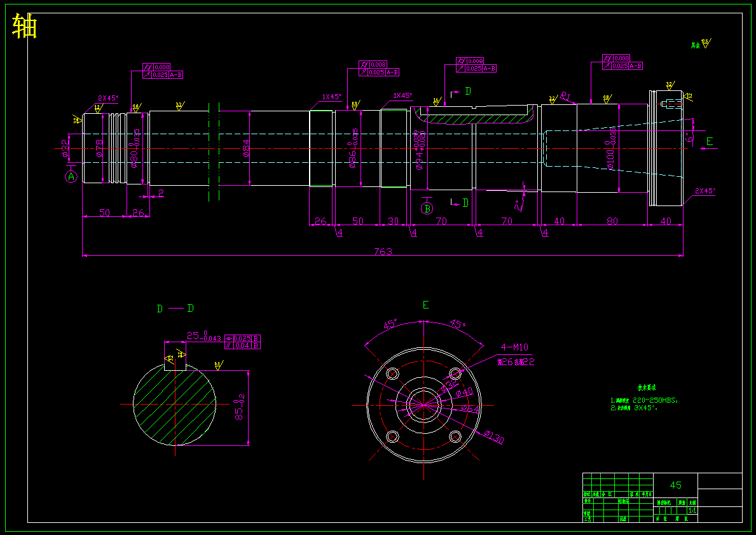Click the 220~250HBS hardness requirement line
This screenshot has height=535, width=756.
(643, 400)
